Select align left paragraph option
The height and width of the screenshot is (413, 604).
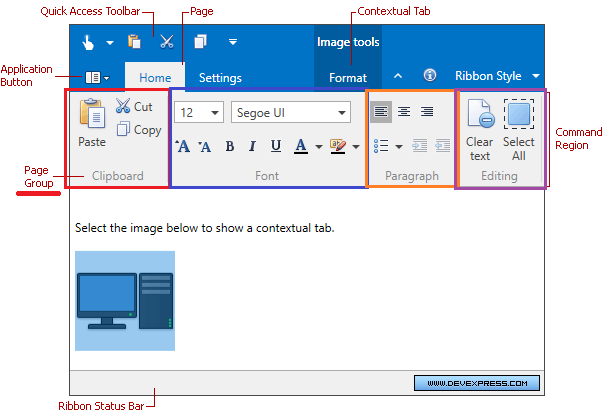(381, 112)
